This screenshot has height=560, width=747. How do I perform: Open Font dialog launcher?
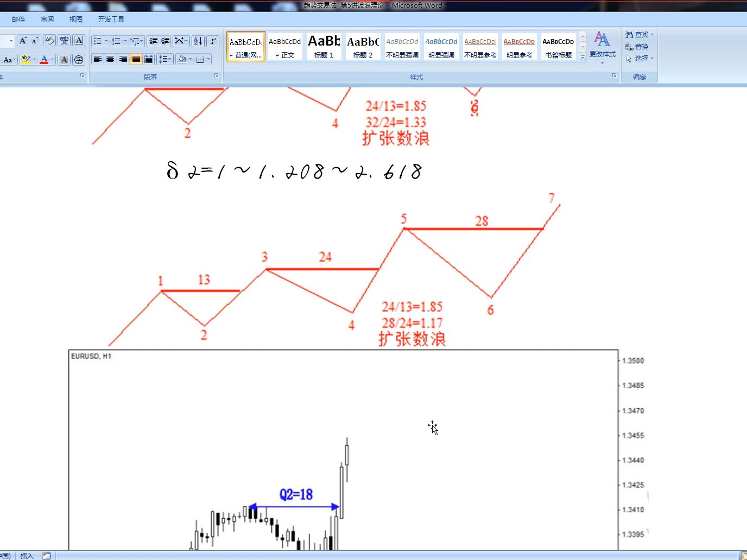pyautogui.click(x=83, y=75)
